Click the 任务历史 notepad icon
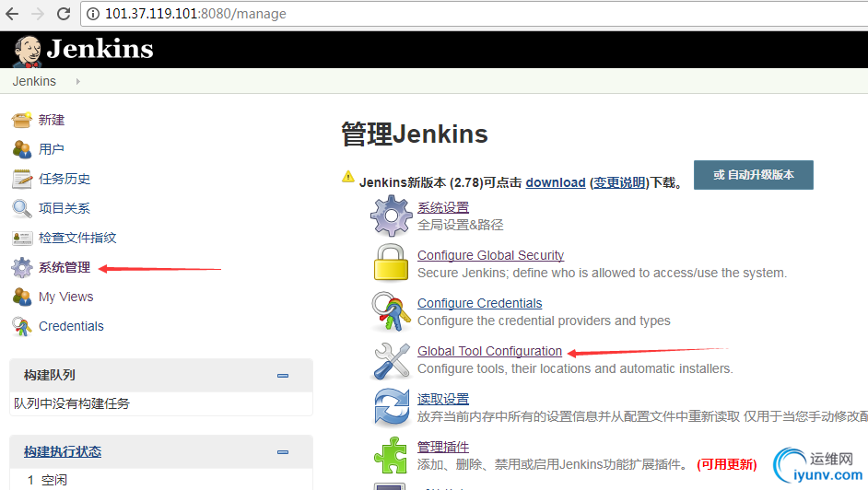This screenshot has height=490, width=868. tap(22, 179)
